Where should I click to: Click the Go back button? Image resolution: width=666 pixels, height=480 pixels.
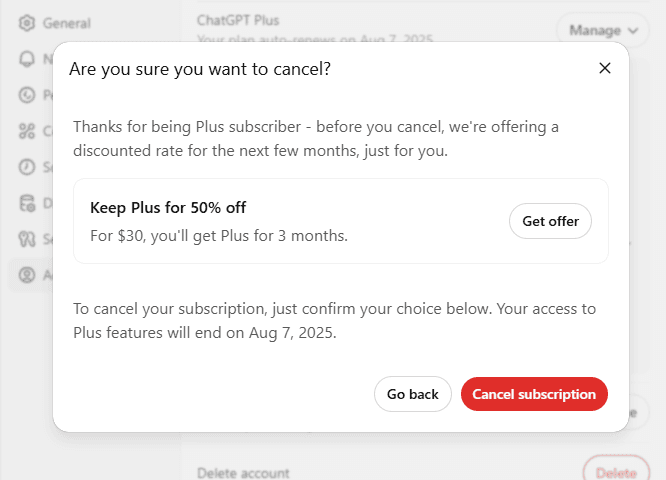click(x=412, y=394)
